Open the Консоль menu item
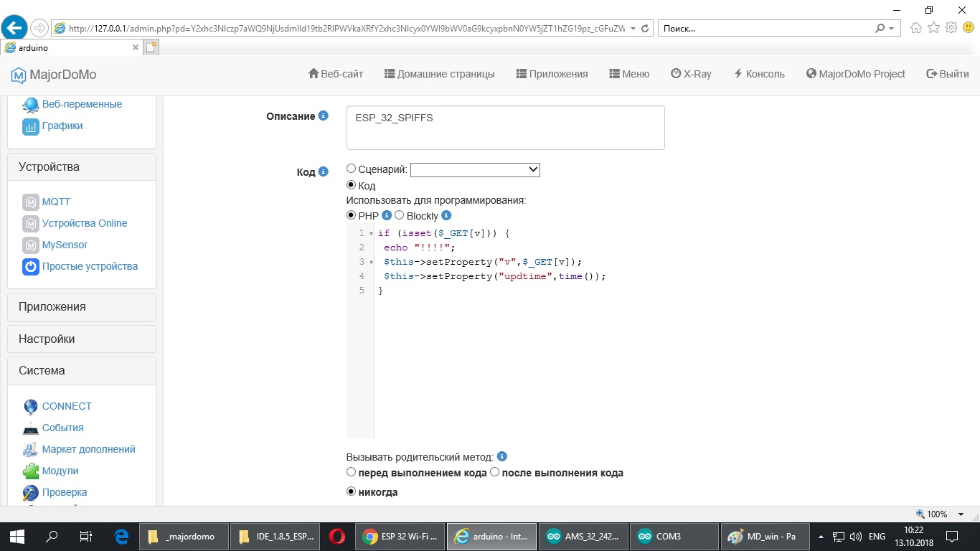Screen dimensions: 980x551 759,74
